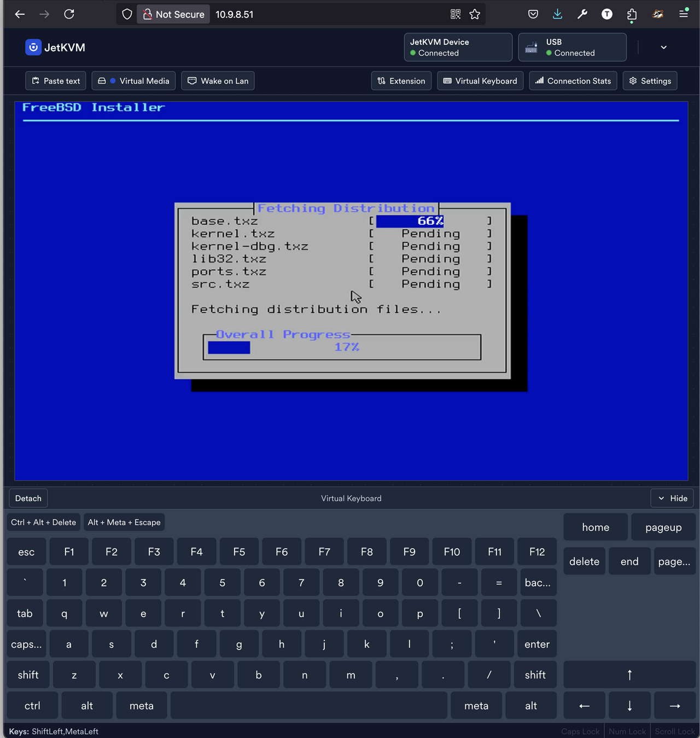Click inside the FreeBSD Installer video screen

351,290
